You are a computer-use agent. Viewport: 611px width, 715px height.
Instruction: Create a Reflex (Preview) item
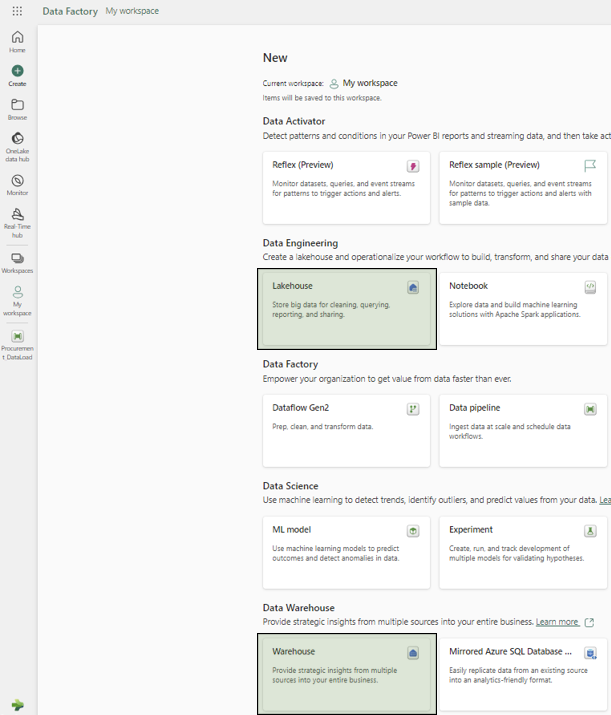pyautogui.click(x=347, y=187)
